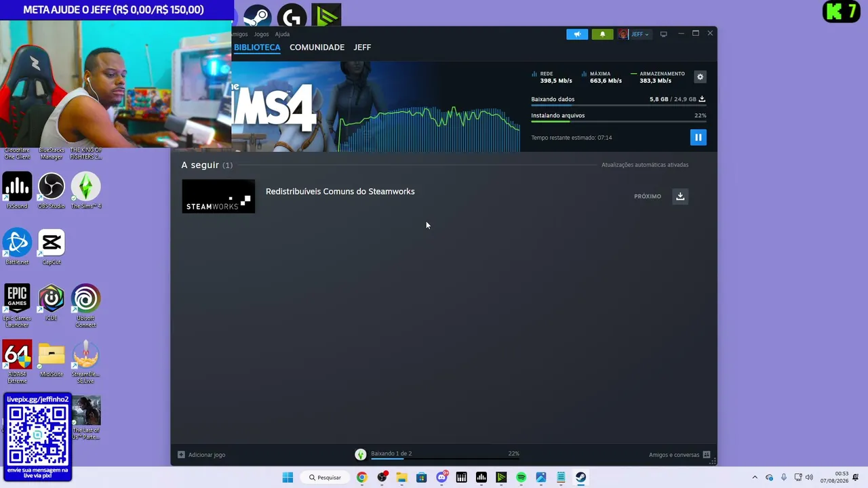Open the JEFF profile tab
Viewport: 868px width, 488px height.
(x=362, y=47)
